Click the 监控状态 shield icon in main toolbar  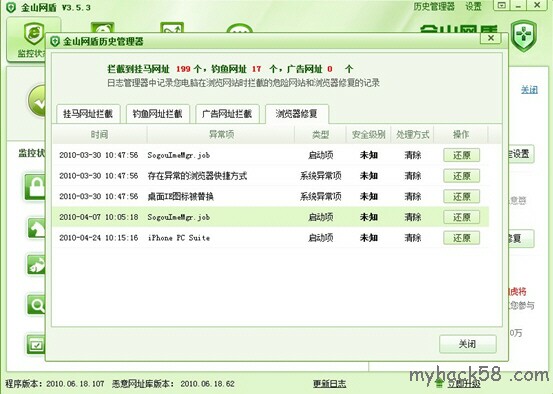click(34, 34)
